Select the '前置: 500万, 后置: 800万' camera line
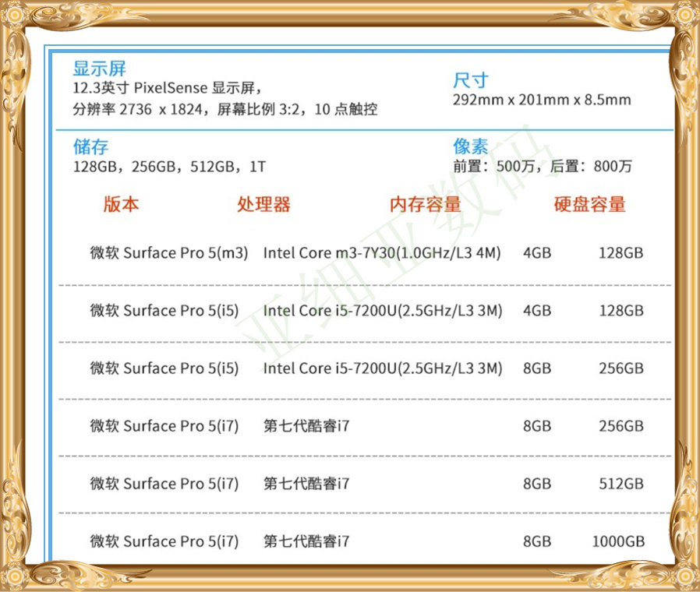The height and width of the screenshot is (592, 700). coord(543,167)
